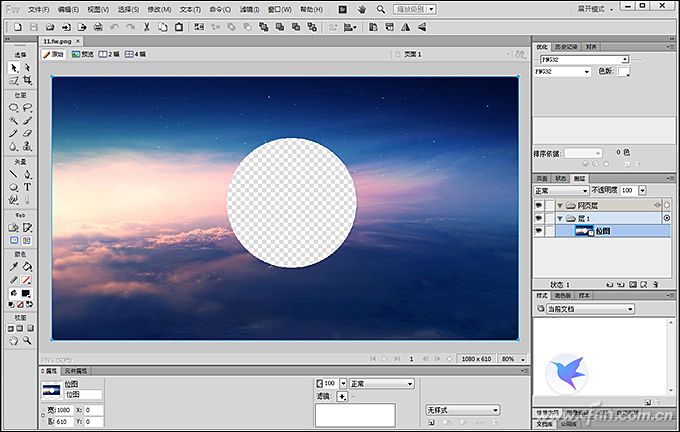
Task: Select the Pencil tool
Action: [14, 134]
